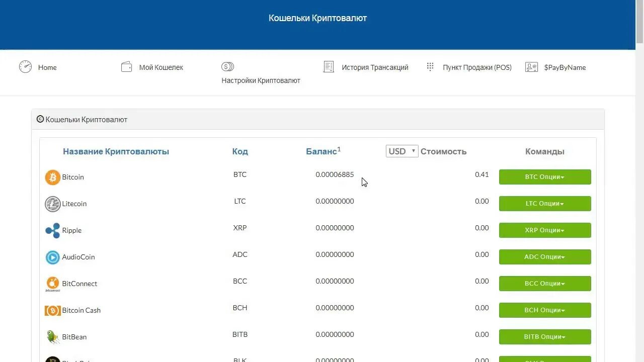Click the AudioCoin currency name
This screenshot has height=362, width=644.
78,257
